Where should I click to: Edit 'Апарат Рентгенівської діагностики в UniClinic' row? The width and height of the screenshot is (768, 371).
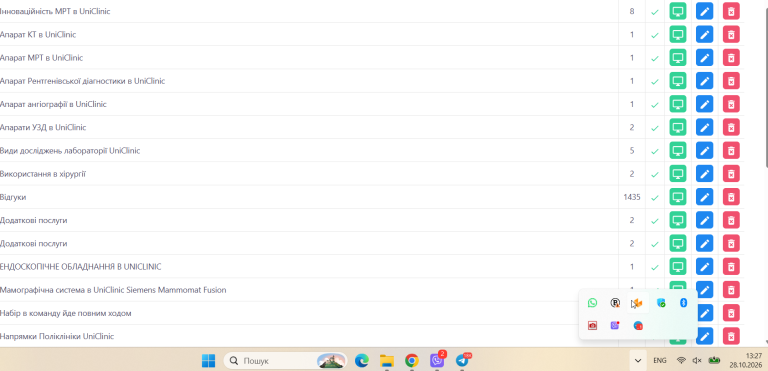[704, 81]
